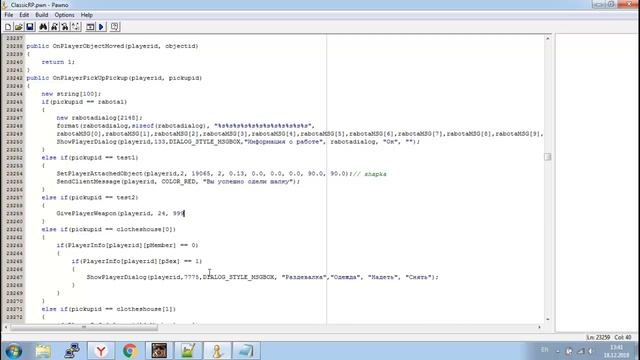Compile the script with the Compile icon
This screenshot has width=640, height=360.
(x=90, y=27)
